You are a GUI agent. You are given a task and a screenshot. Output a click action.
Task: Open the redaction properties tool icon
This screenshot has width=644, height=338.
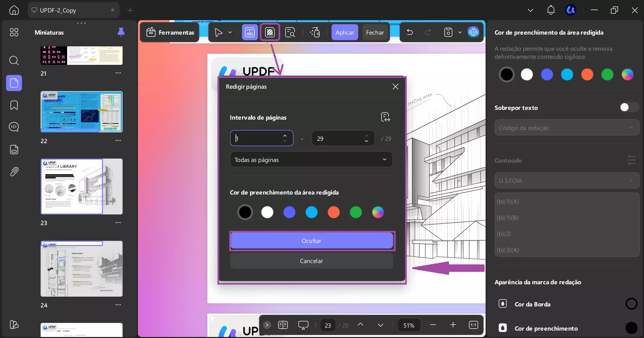tap(315, 33)
